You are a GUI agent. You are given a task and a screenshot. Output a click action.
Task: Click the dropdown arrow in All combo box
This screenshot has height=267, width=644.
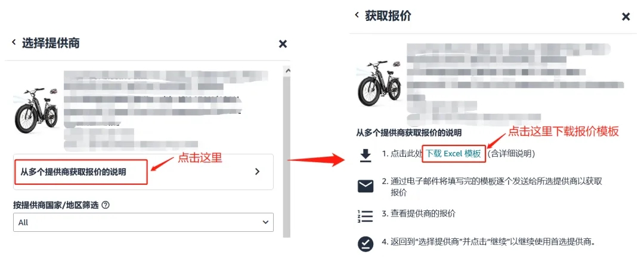265,222
